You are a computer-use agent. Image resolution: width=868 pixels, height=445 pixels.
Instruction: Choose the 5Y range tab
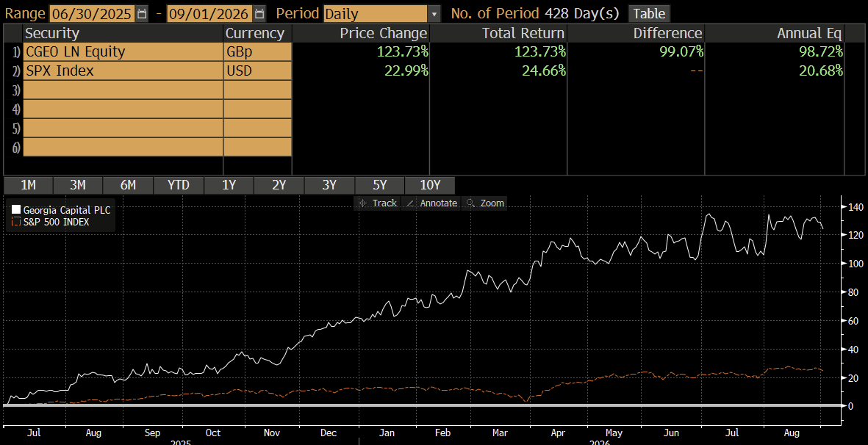(x=379, y=185)
